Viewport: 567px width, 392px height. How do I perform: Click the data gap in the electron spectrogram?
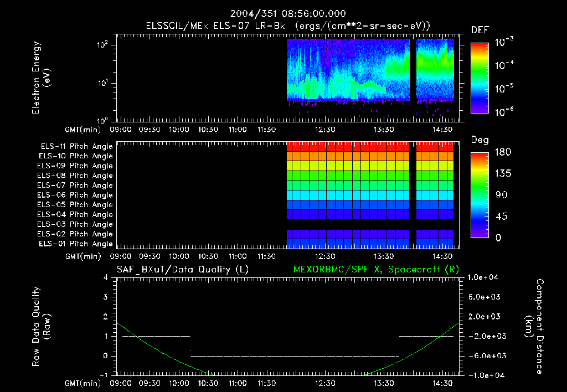tap(413, 69)
